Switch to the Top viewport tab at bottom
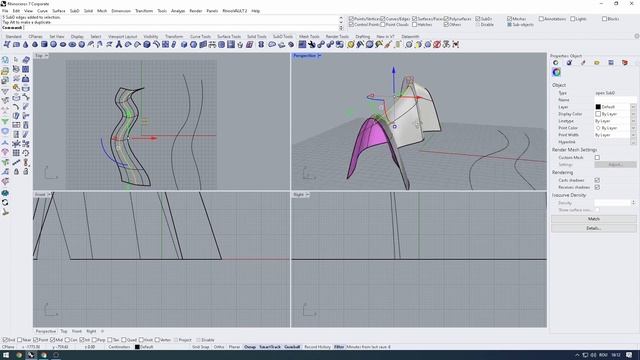This screenshot has height=360, width=640. pos(64,331)
